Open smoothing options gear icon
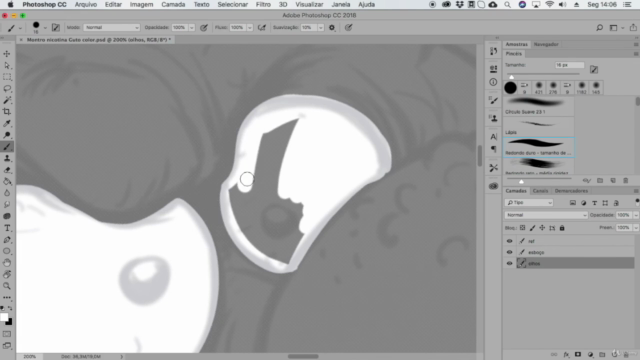 click(x=332, y=28)
